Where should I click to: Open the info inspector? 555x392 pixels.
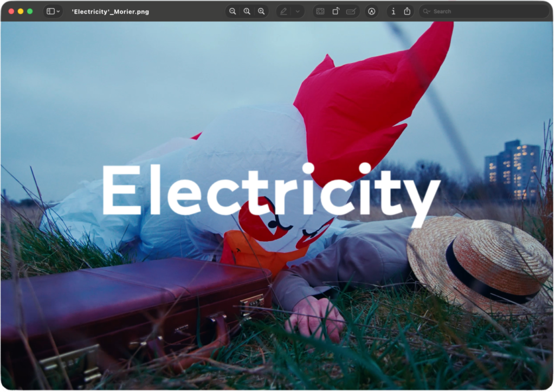(x=393, y=11)
